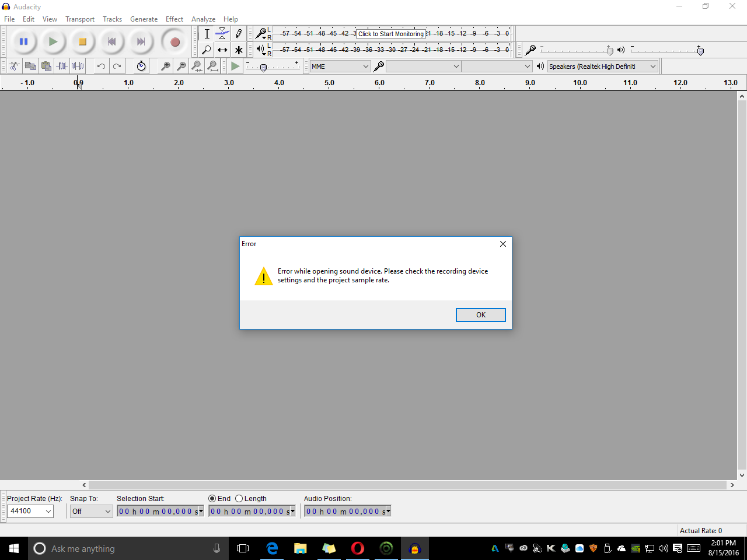Click the Sync-Lock tracks clock icon
Viewport: 747px width, 560px height.
pyautogui.click(x=141, y=66)
